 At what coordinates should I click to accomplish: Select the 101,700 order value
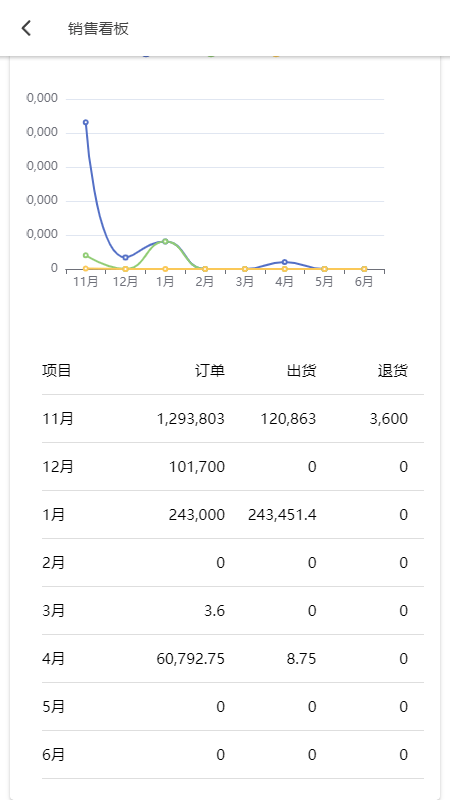(197, 467)
